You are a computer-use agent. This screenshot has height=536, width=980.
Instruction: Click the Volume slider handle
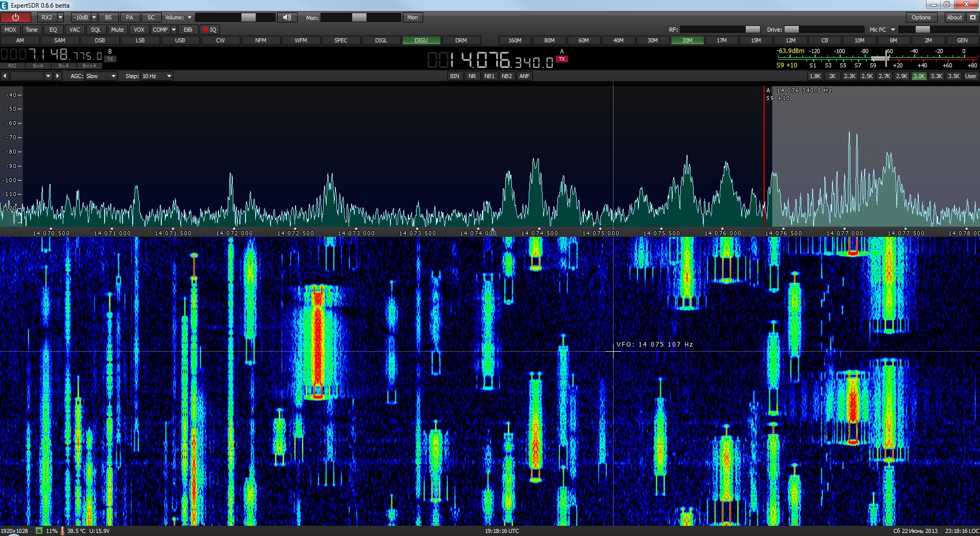point(249,17)
